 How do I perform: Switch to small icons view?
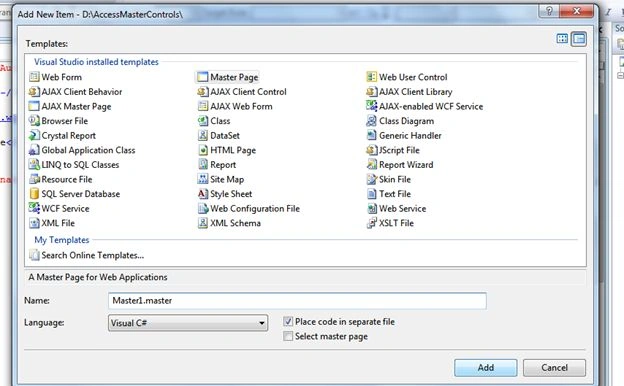pyautogui.click(x=579, y=39)
